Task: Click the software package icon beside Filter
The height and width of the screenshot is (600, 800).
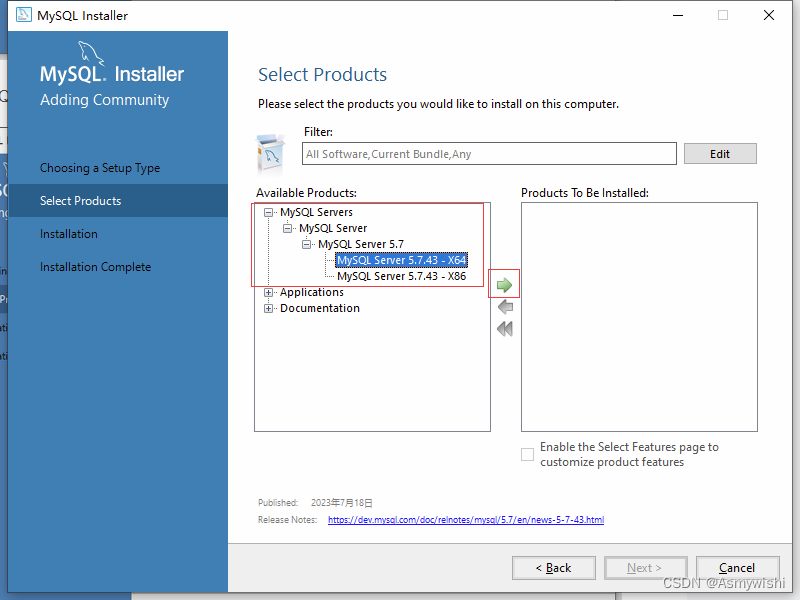Action: [270, 150]
